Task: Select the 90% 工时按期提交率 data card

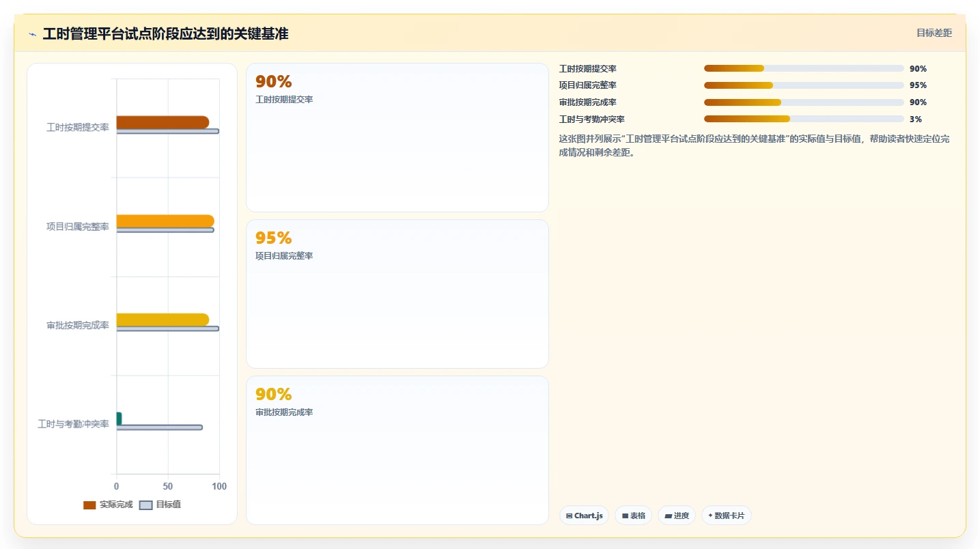Action: (397, 137)
